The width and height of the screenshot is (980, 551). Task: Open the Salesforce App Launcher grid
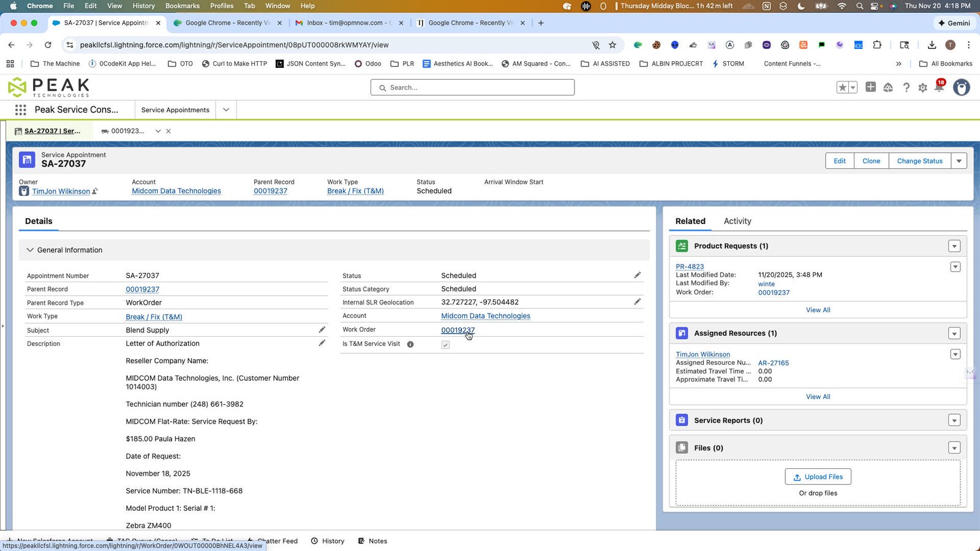20,110
